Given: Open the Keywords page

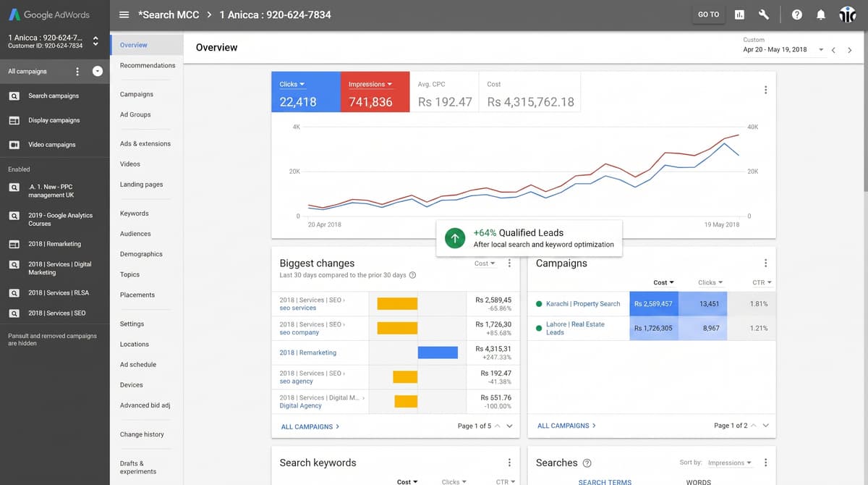Looking at the screenshot, I should click(x=135, y=214).
